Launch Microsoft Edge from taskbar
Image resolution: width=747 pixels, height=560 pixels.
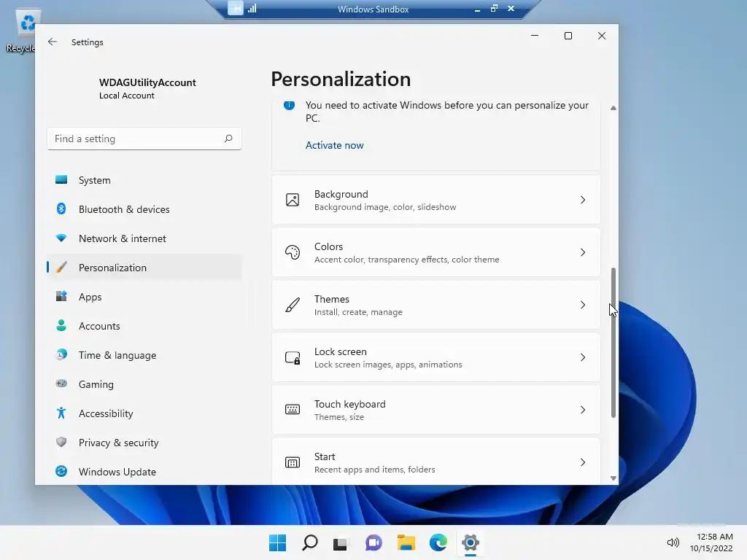pyautogui.click(x=438, y=542)
